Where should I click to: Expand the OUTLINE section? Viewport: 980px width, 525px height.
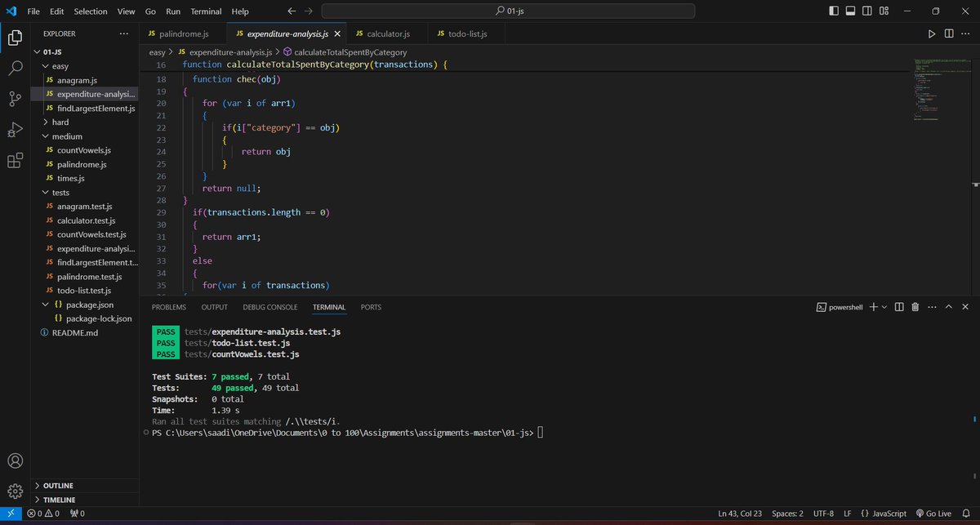tap(86, 485)
